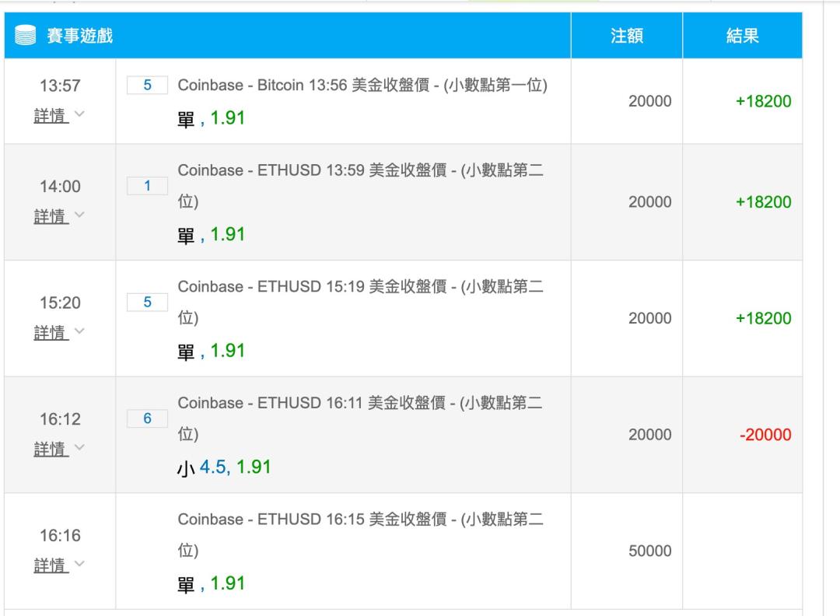Expand details chevron in the 16:12 row
The image size is (840, 616).
(x=79, y=447)
